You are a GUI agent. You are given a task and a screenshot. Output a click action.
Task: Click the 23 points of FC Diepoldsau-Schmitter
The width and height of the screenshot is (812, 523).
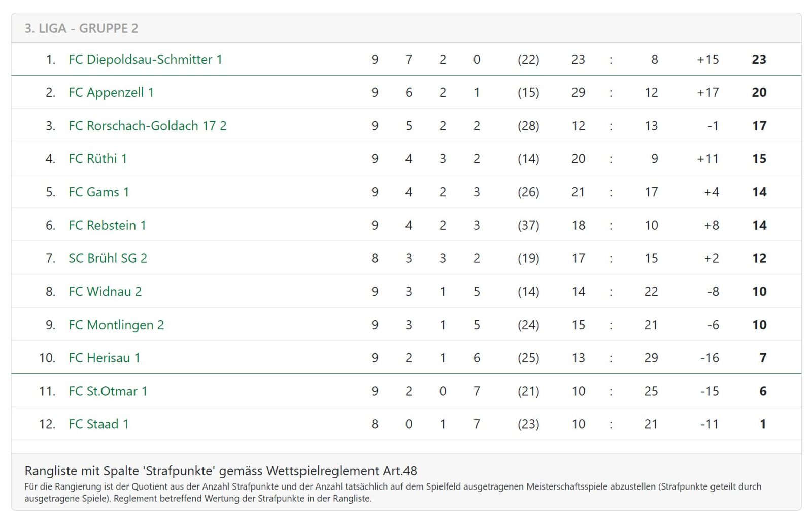(x=759, y=59)
